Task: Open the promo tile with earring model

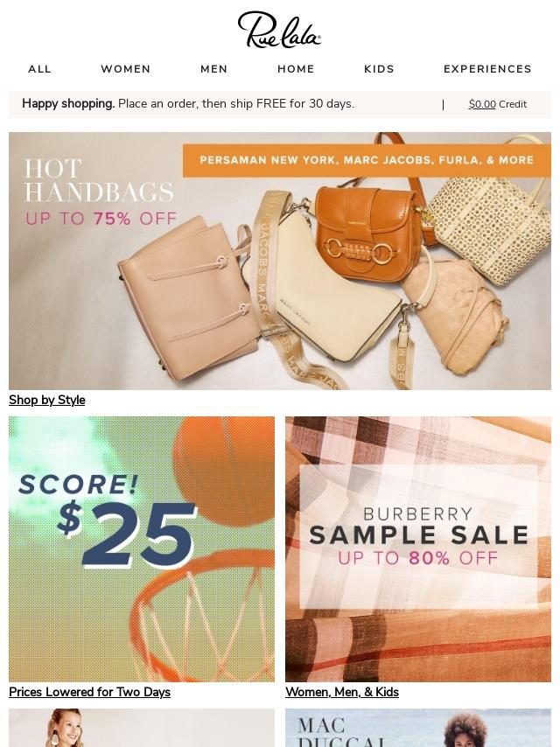Action: tap(142, 728)
